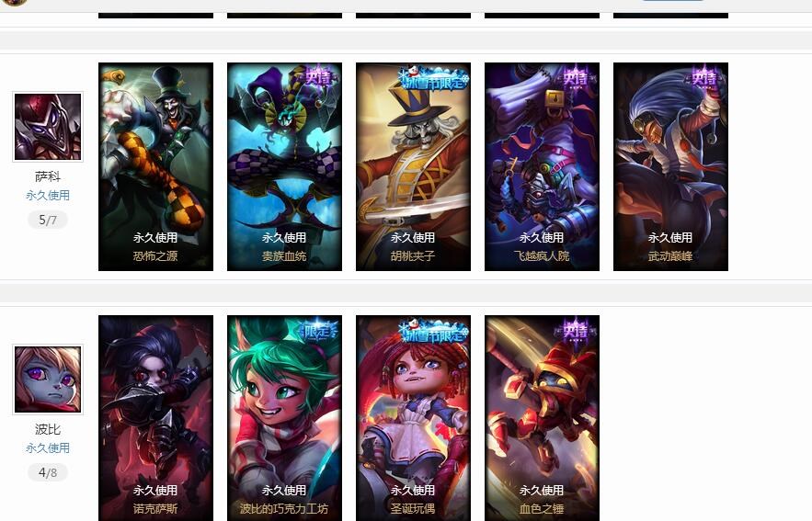The image size is (812, 521).
Task: Click the 史诗 badge on 血色之锤 skin
Action: pos(576,330)
